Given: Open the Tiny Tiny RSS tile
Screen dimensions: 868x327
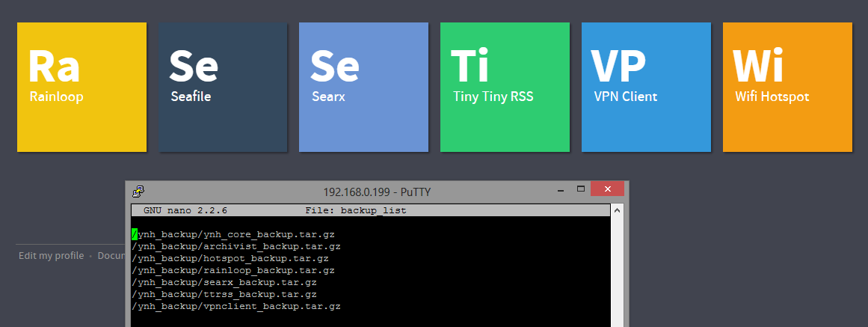Looking at the screenshot, I should click(505, 87).
